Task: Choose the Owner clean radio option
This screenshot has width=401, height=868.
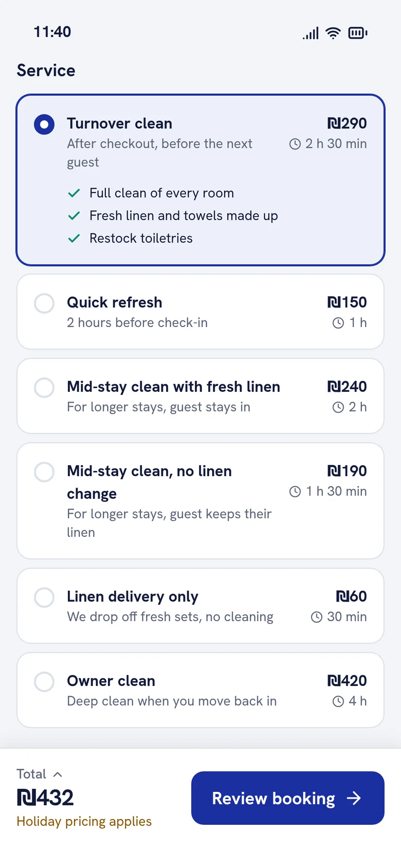Action: (44, 682)
